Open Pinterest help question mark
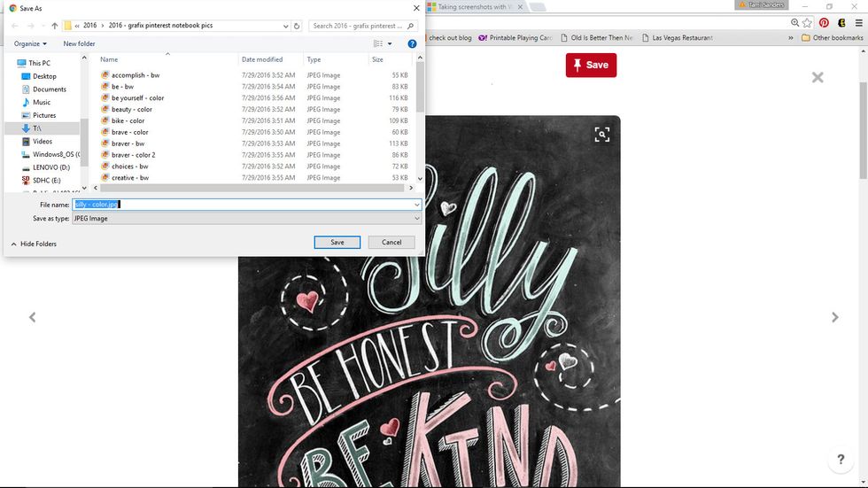The image size is (868, 488). click(841, 460)
